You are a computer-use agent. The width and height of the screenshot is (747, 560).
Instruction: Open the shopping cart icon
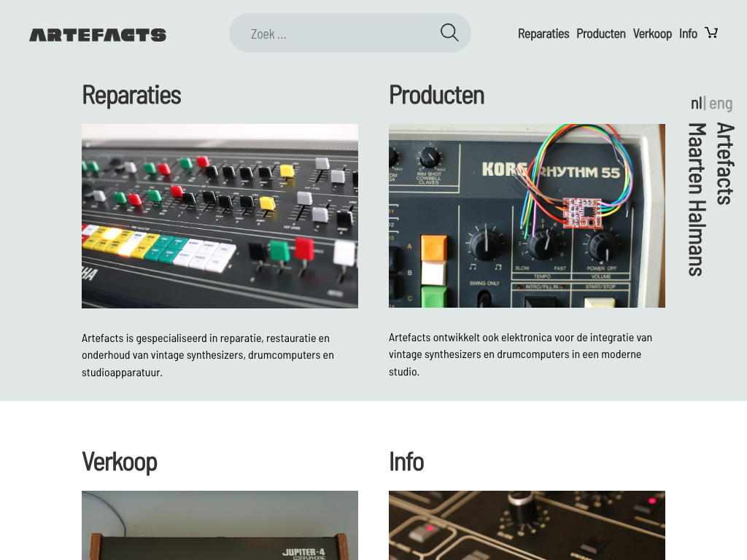point(711,33)
